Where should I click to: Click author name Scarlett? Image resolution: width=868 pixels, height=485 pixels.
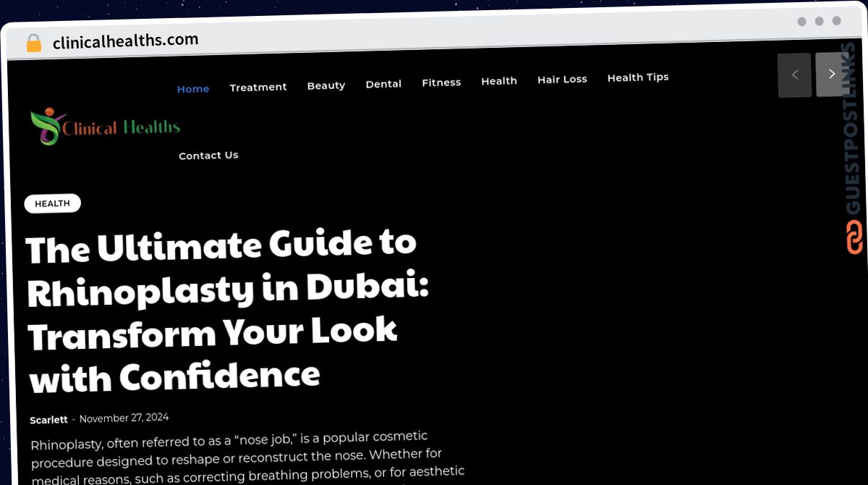click(x=48, y=420)
